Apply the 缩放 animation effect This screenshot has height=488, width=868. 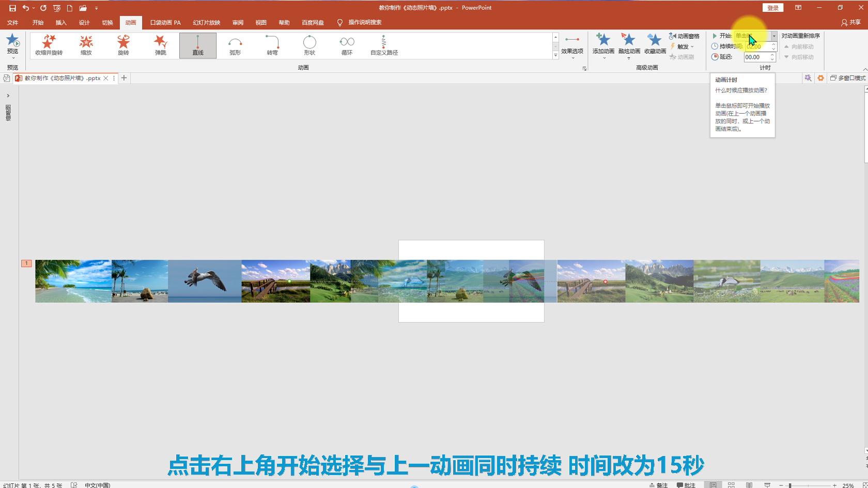(x=86, y=45)
